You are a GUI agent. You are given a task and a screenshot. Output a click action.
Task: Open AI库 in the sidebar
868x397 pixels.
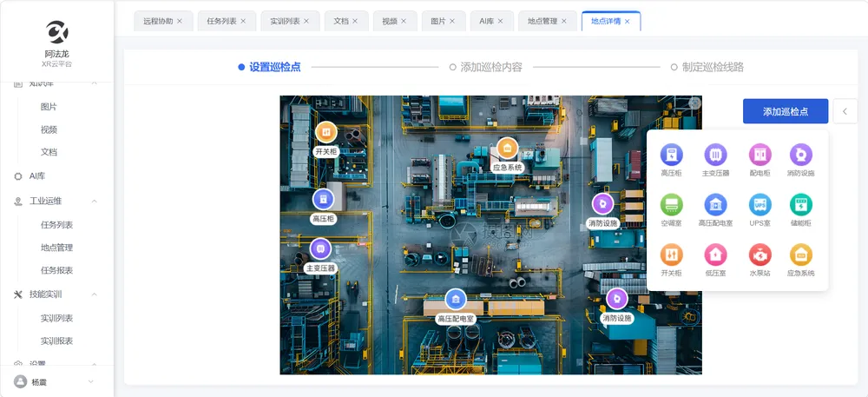pos(37,176)
